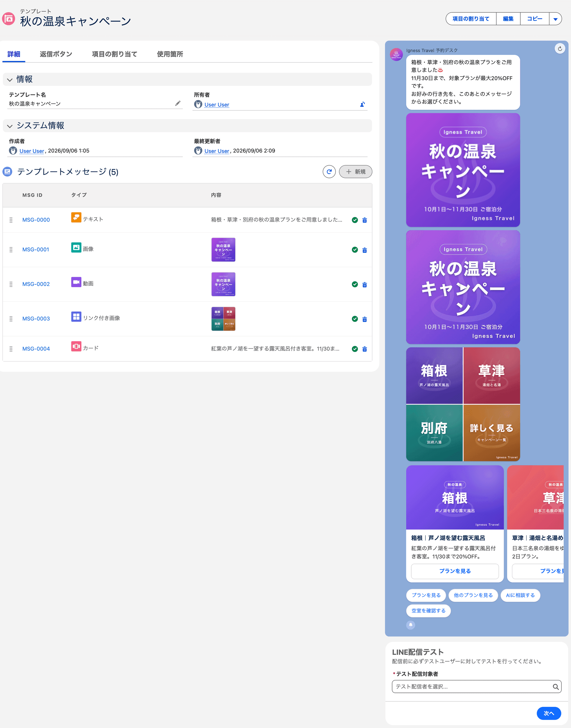Delete message MSG-0001
The width and height of the screenshot is (571, 728).
(365, 250)
